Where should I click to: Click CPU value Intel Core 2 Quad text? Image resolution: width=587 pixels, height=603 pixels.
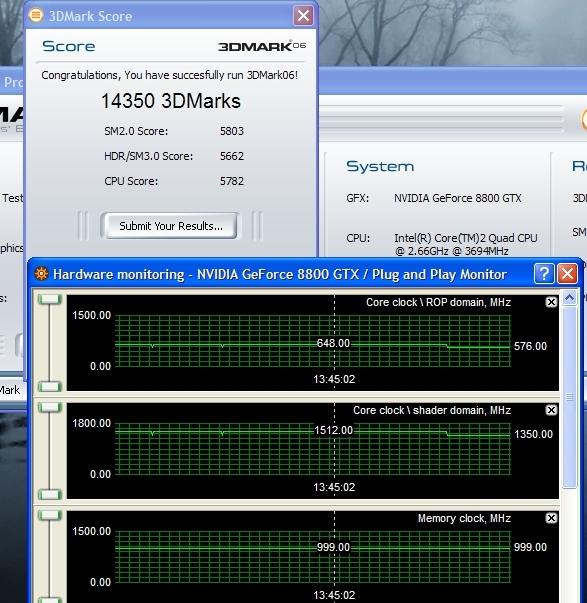(466, 245)
